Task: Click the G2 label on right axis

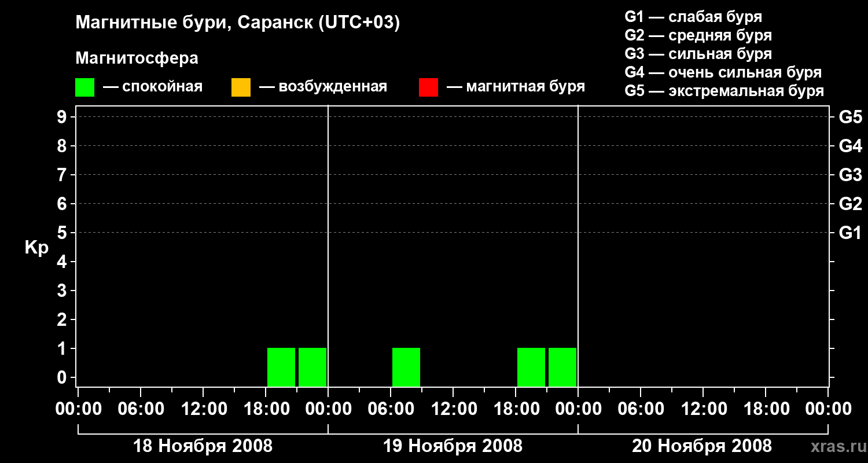Action: pos(851,204)
